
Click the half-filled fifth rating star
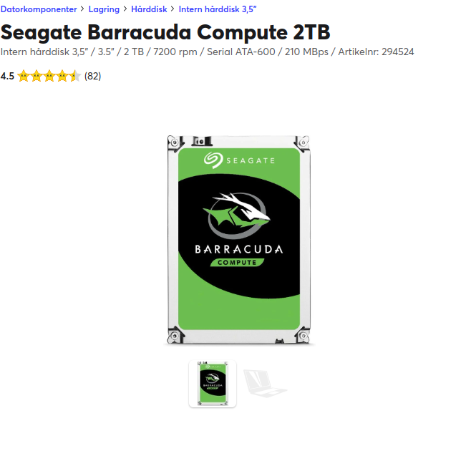pos(74,76)
